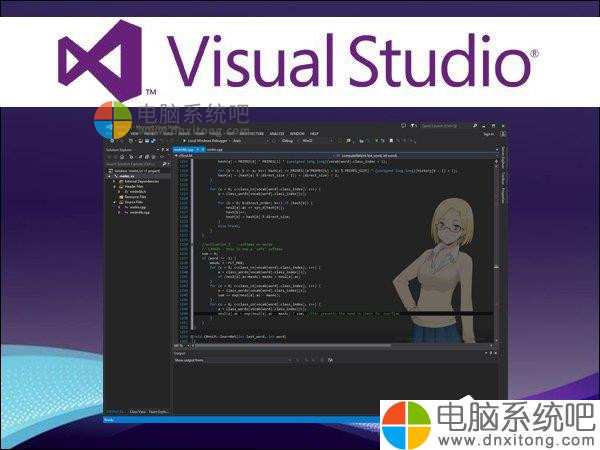600x450 pixels.
Task: Open the Server Explorer side tab
Action: (503, 157)
